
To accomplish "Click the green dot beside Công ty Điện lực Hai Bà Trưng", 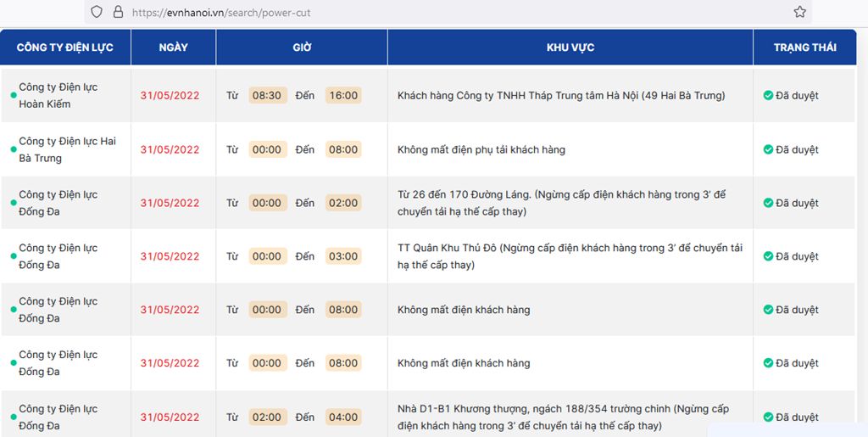I will pos(14,149).
